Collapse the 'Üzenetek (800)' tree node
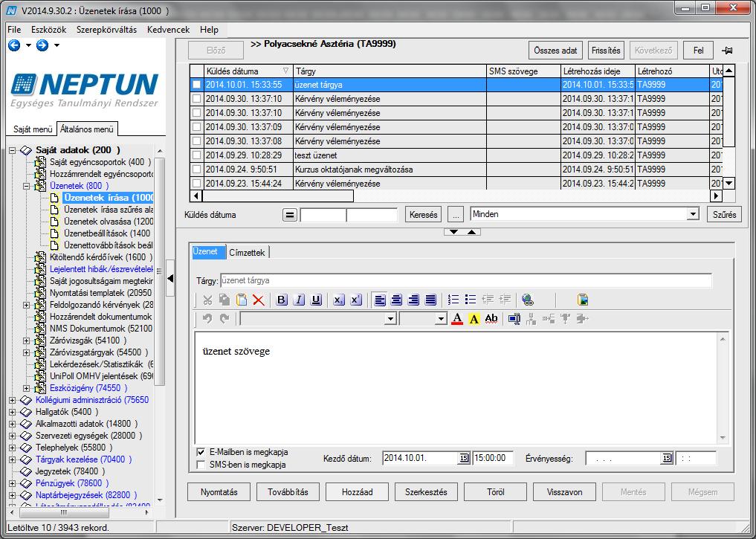Image resolution: width=756 pixels, height=539 pixels. [27, 186]
